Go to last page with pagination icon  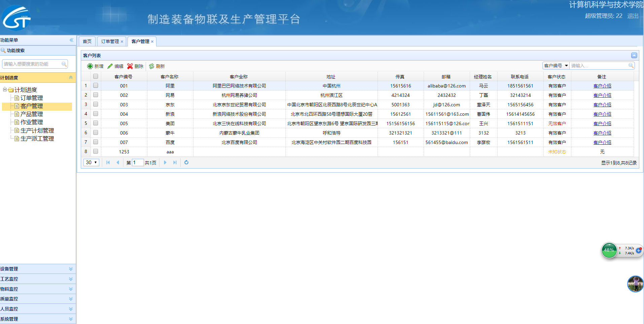[175, 163]
